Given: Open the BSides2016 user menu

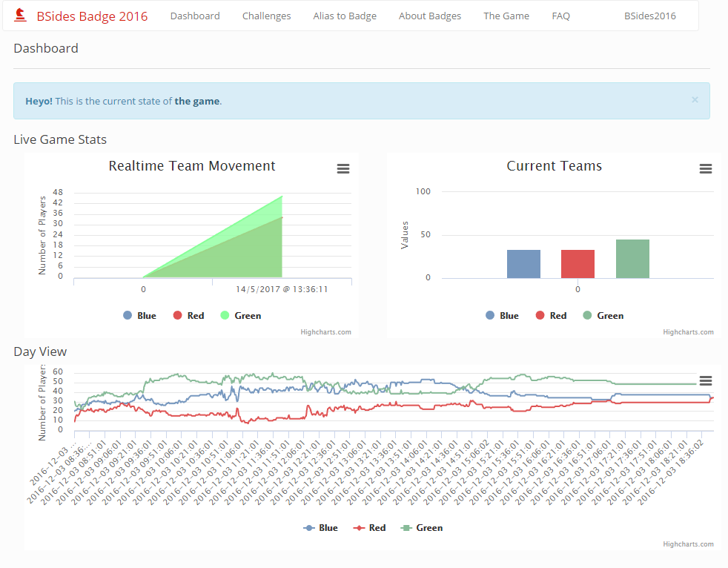Looking at the screenshot, I should [x=649, y=16].
